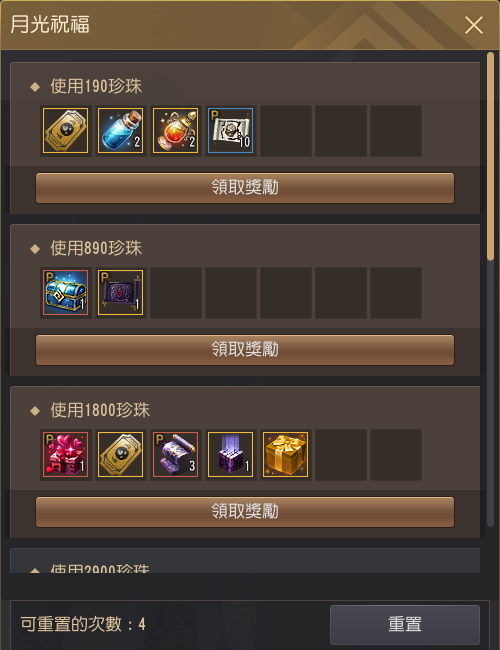Select the red-orange elixir flask reward
The image size is (500, 650).
pyautogui.click(x=175, y=131)
